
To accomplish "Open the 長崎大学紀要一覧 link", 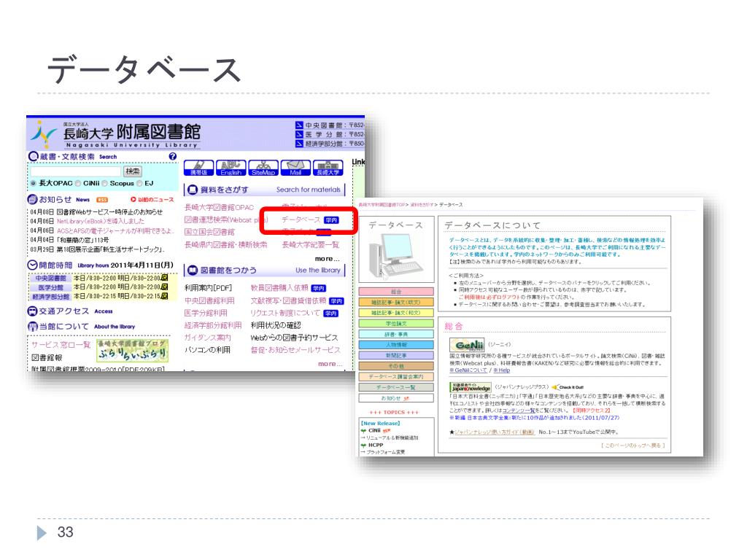I will coord(311,244).
